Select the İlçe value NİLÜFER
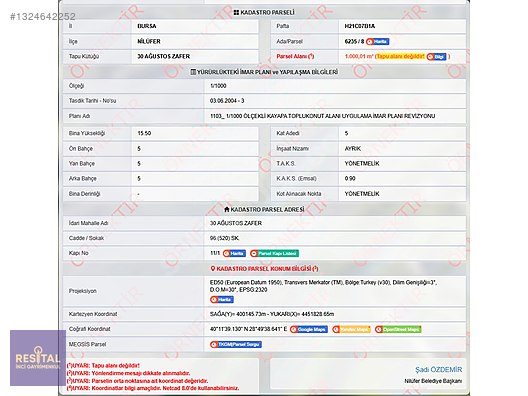This screenshot has height=396, width=528. point(149,41)
